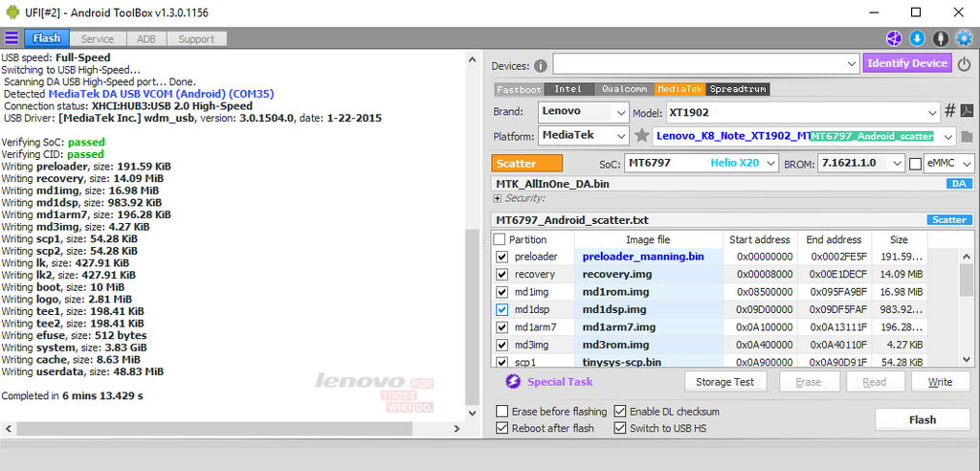Click the log panel scroll up arrow
Screen dimensions: 980x471
[x=473, y=59]
